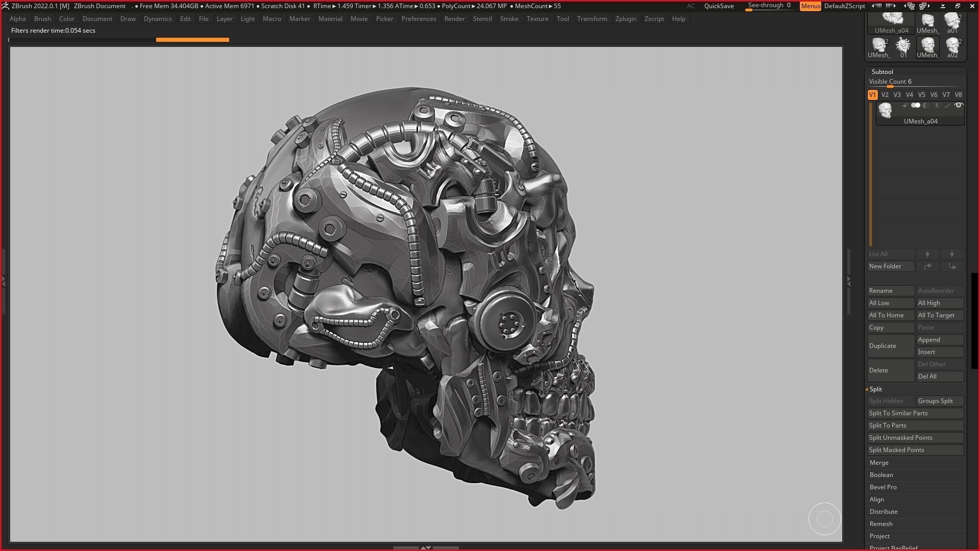This screenshot has height=551, width=980.
Task: Toggle visibility eye of UMesh_a04 subtool
Action: (959, 106)
